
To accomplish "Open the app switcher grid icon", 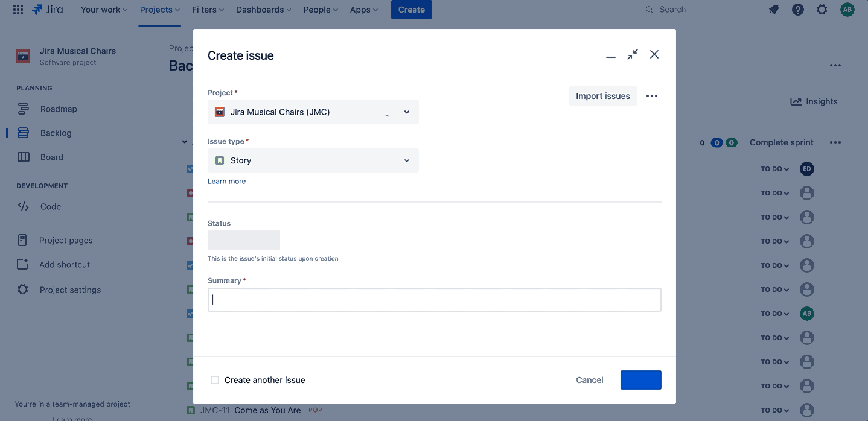I will (x=18, y=9).
